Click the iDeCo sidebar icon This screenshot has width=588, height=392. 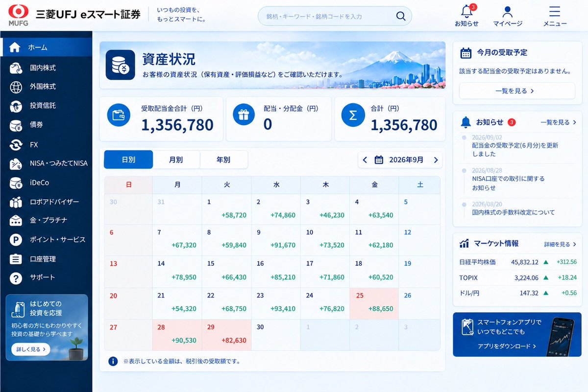16,183
